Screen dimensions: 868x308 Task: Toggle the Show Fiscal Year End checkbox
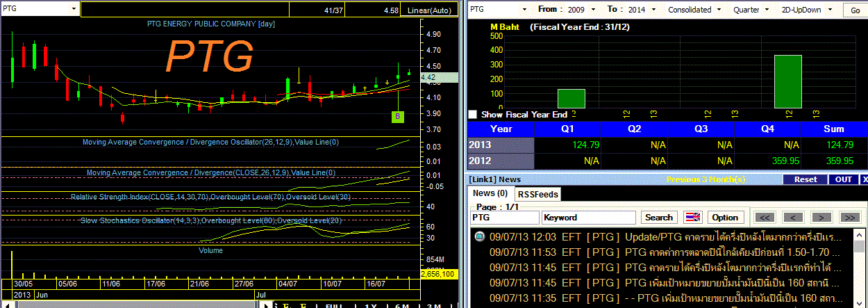(x=473, y=114)
